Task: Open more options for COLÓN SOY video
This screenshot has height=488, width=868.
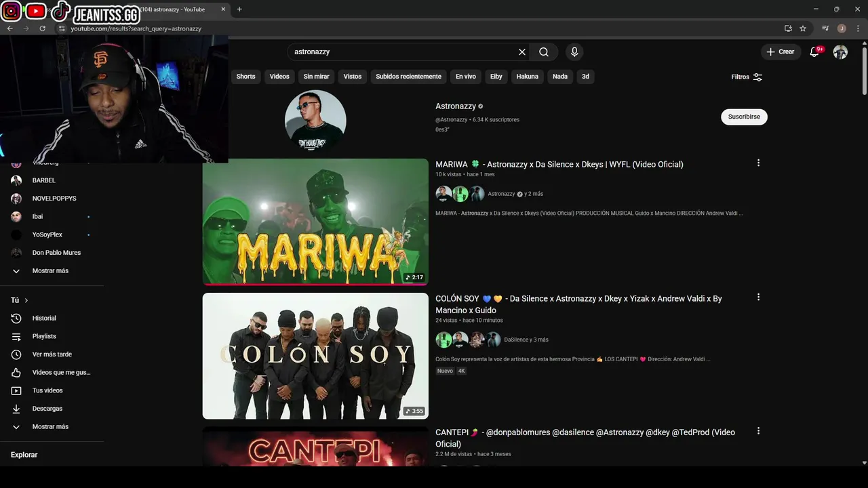Action: tap(758, 297)
